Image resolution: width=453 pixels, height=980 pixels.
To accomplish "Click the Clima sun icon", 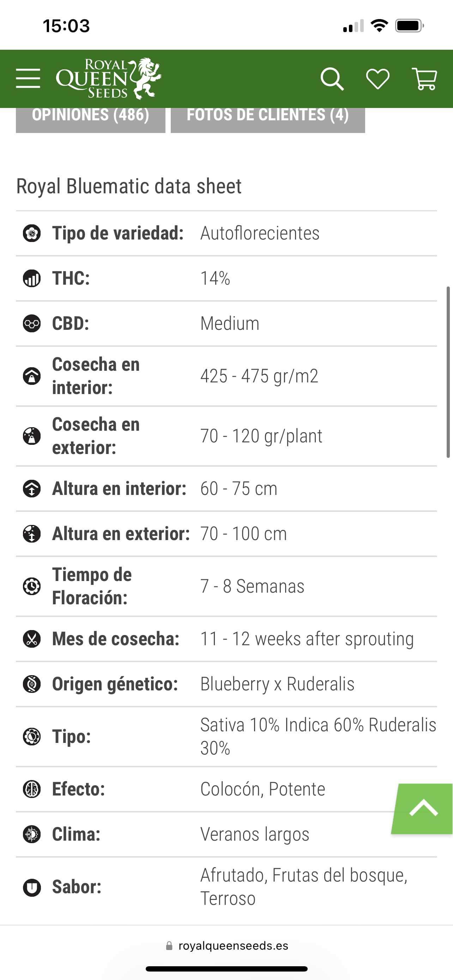I will (31, 834).
